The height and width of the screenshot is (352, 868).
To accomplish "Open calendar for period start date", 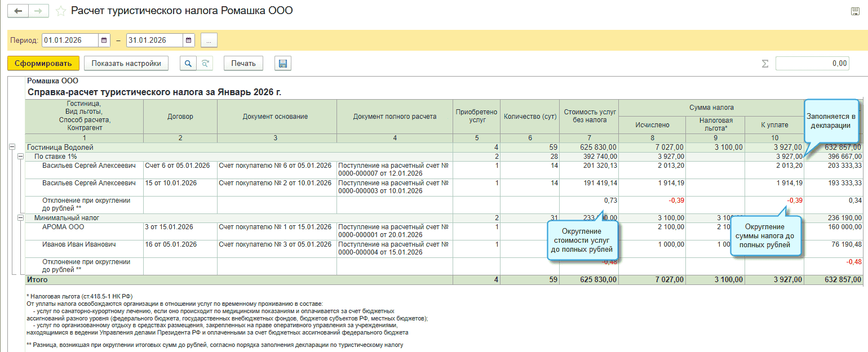I will click(104, 41).
